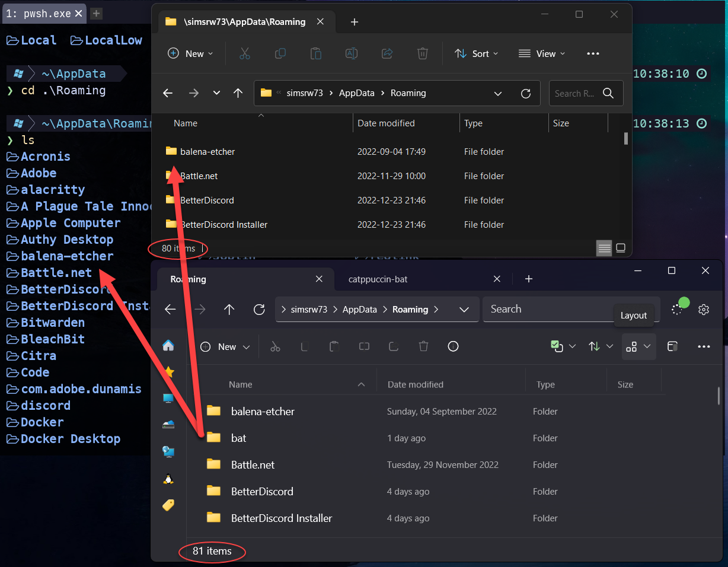Go up one level in Explorer window
Image resolution: width=728 pixels, height=567 pixels.
coord(238,93)
